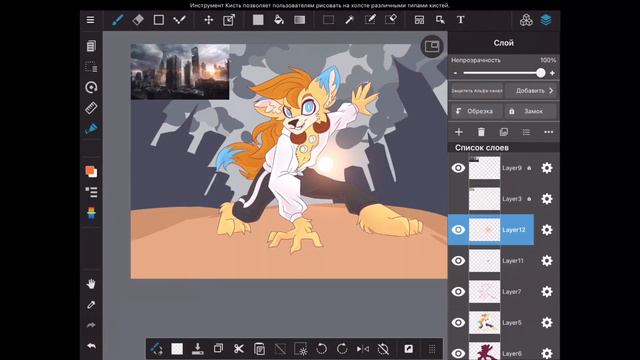The height and width of the screenshot is (360, 640).
Task: Toggle Защитить Альфа-канал option
Action: coord(476,91)
